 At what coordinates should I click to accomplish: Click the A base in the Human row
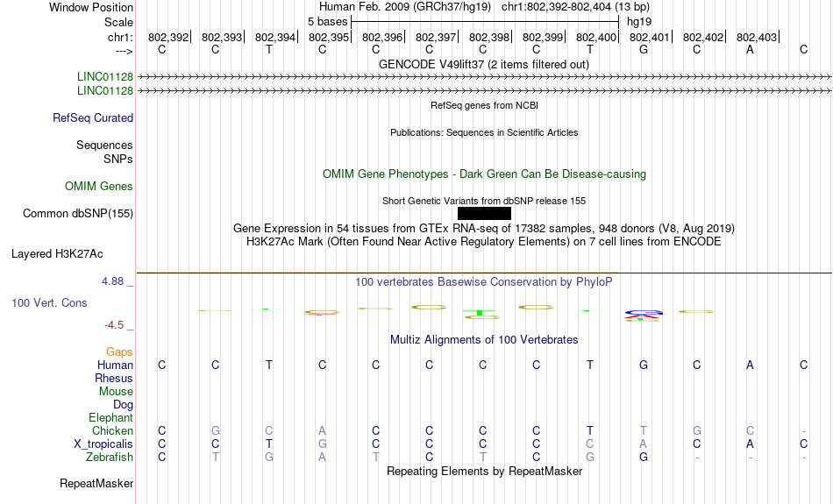(750, 365)
